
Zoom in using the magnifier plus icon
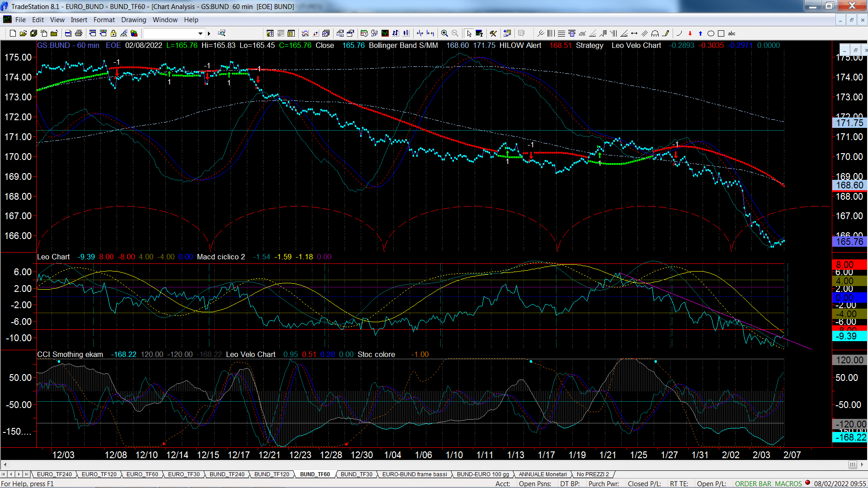pyautogui.click(x=444, y=33)
